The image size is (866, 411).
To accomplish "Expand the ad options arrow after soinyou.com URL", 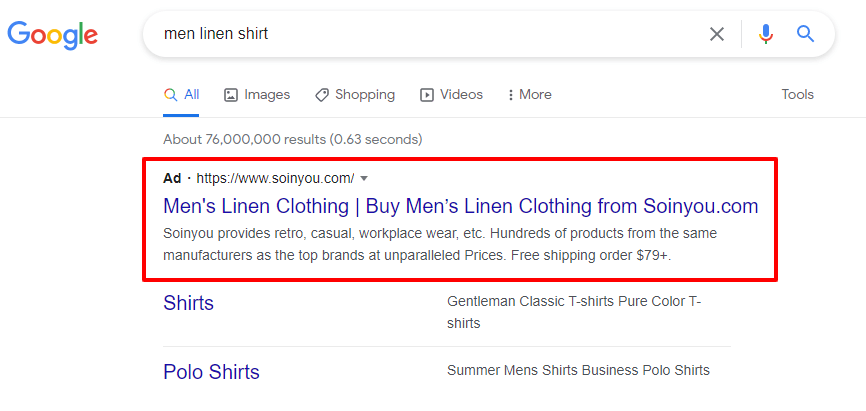I will pos(363,178).
